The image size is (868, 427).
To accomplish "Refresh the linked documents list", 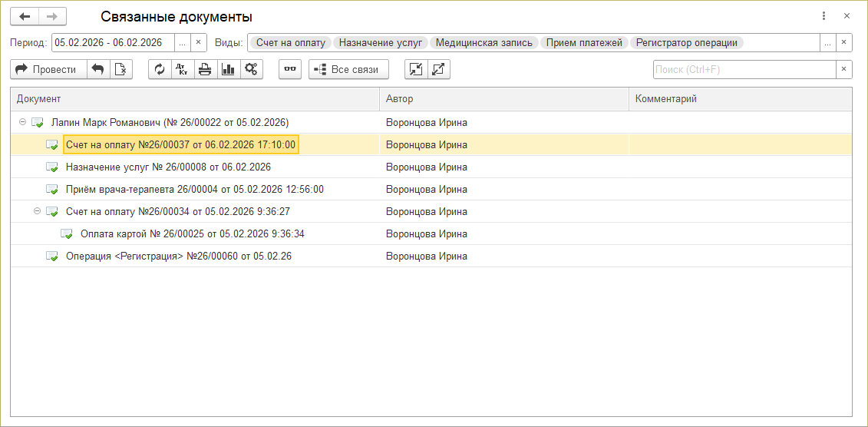I will click(160, 69).
